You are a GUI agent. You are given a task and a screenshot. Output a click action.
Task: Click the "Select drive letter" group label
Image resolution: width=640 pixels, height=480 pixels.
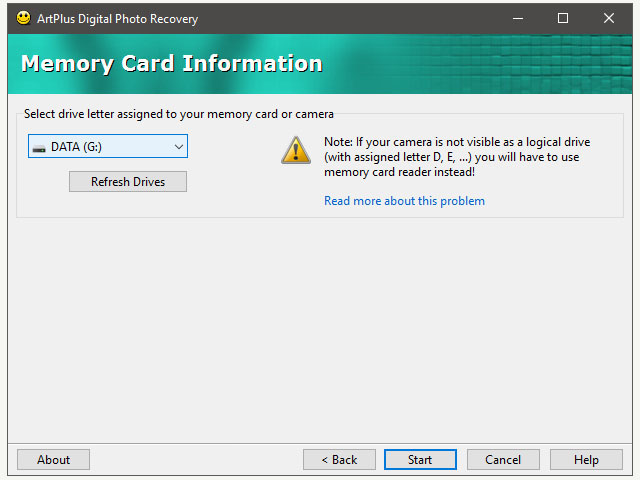(x=178, y=114)
